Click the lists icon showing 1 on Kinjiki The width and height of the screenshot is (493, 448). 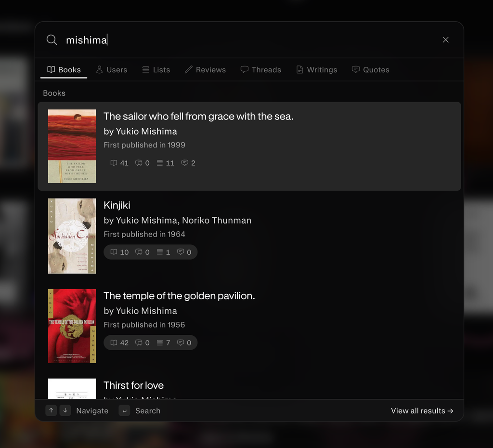(160, 252)
